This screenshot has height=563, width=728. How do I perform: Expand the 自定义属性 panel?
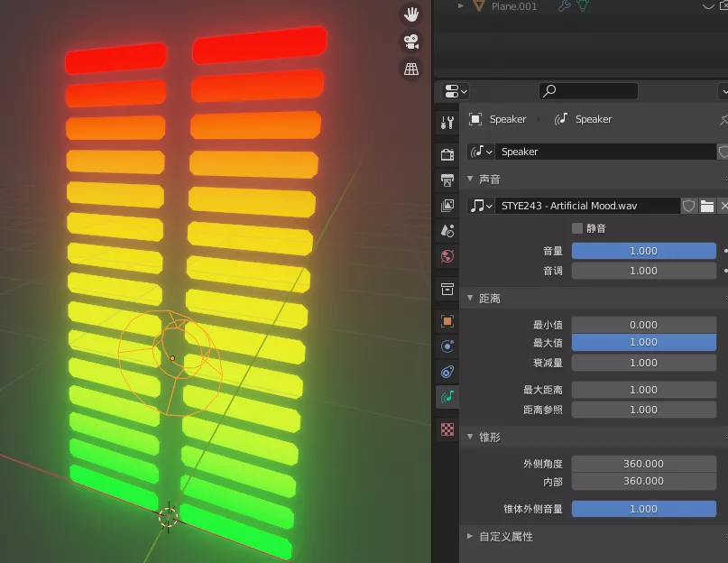click(x=505, y=536)
